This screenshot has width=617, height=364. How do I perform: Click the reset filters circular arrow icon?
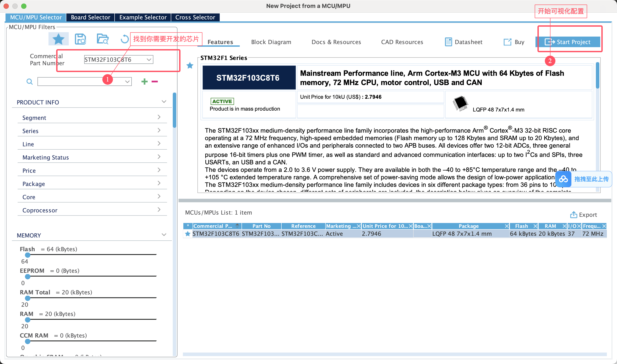[124, 39]
